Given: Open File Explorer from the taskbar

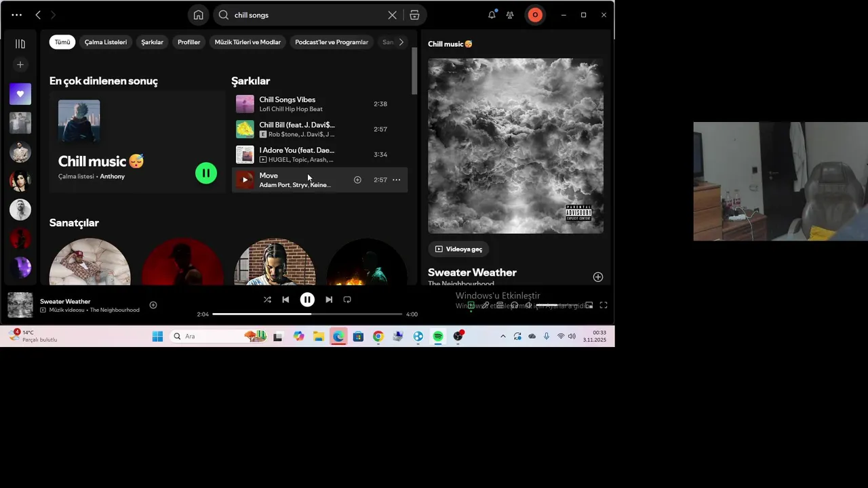Looking at the screenshot, I should (318, 336).
